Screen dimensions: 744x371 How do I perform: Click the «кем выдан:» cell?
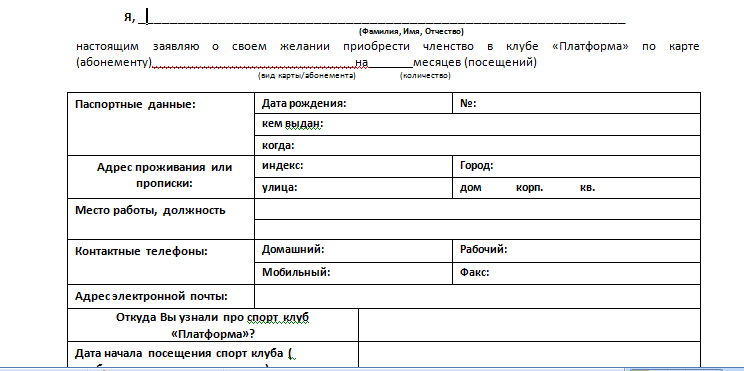[x=477, y=124]
